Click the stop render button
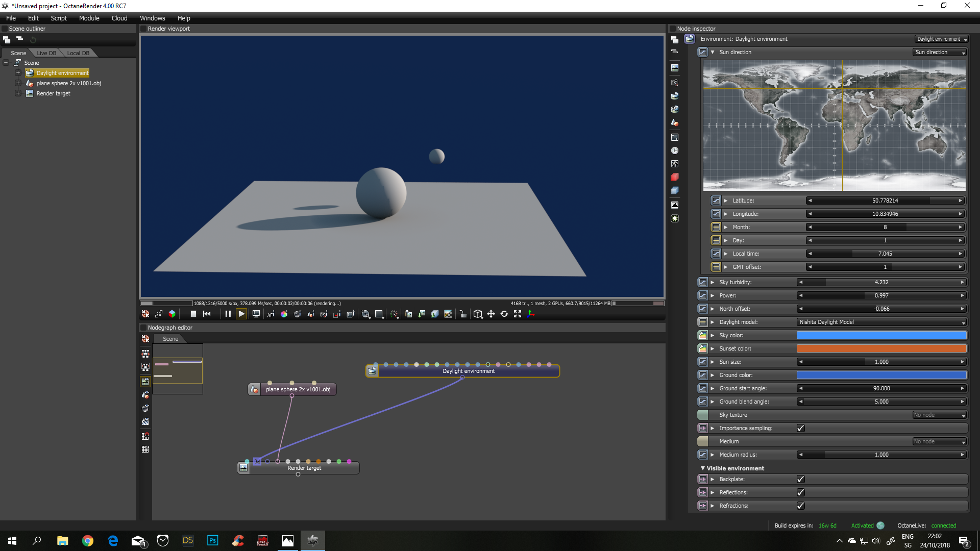 (193, 314)
